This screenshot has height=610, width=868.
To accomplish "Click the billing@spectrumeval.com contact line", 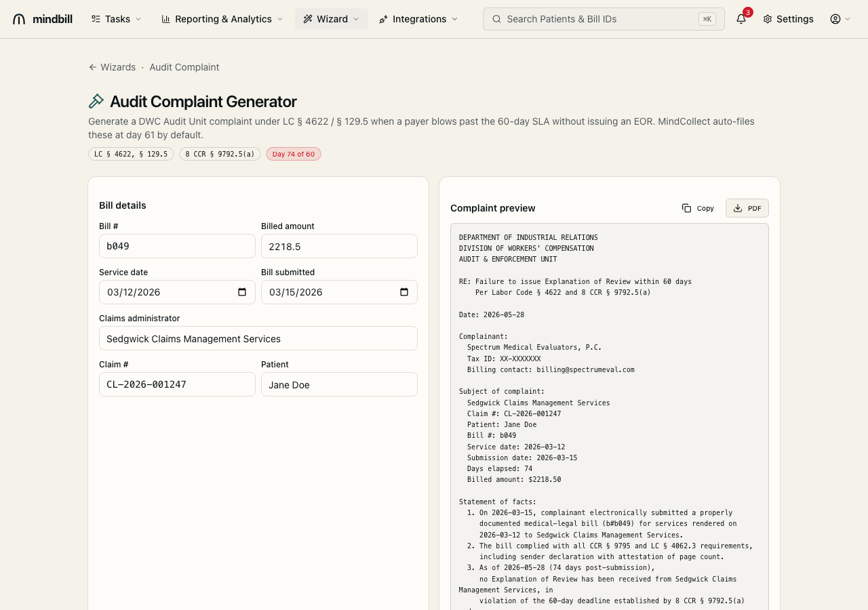I will (551, 369).
